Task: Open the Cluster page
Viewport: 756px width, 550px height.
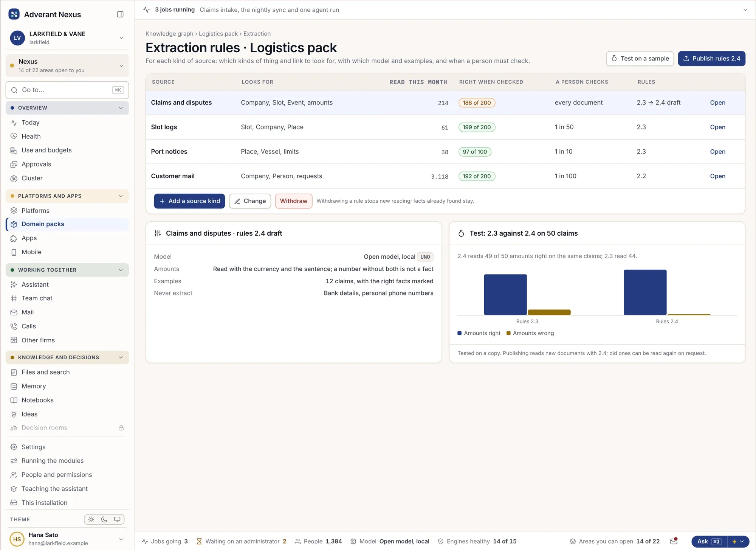Action: (x=32, y=178)
